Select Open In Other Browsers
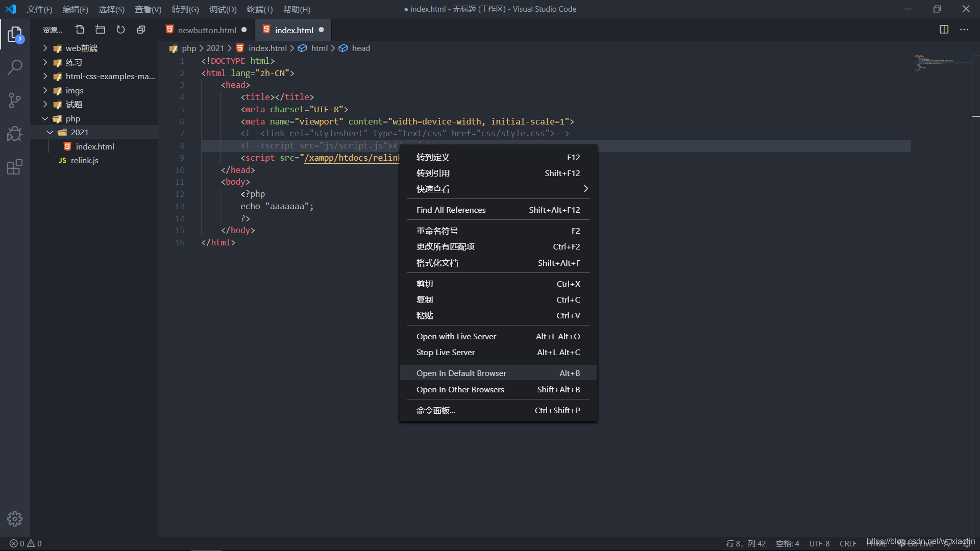This screenshot has width=980, height=551. tap(498, 389)
